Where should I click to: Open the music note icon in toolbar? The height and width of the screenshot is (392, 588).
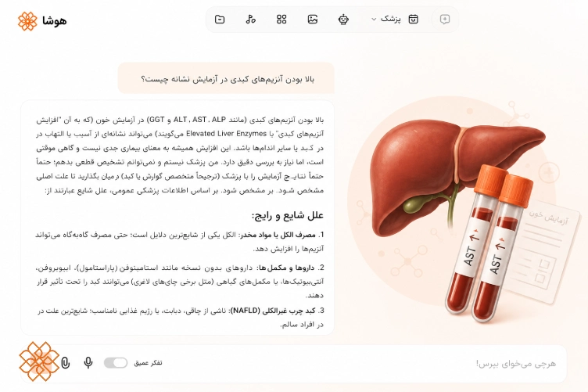pos(250,19)
